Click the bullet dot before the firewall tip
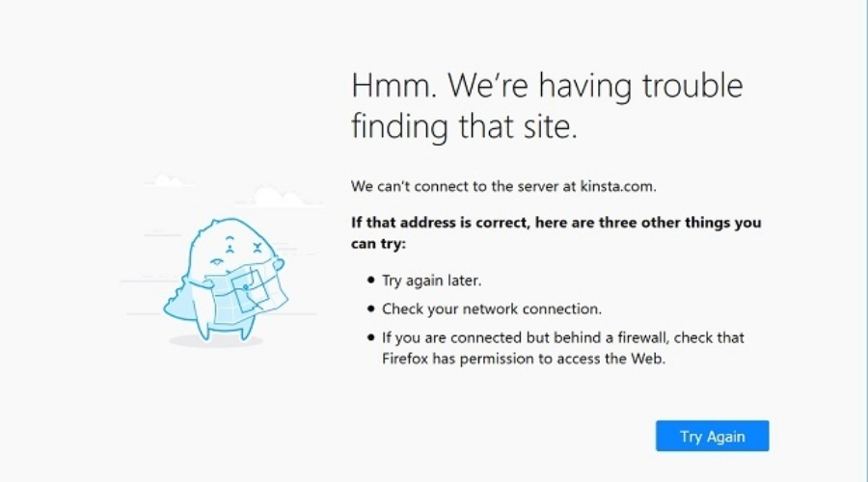 (371, 338)
